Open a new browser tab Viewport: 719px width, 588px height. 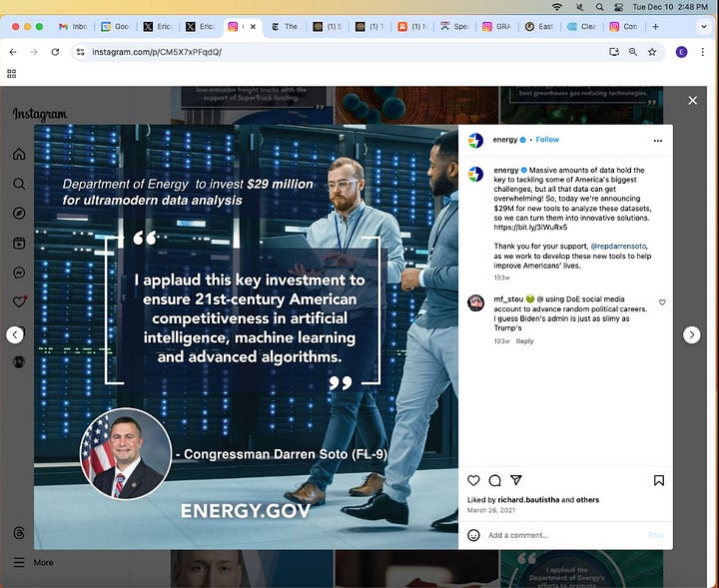coord(655,27)
